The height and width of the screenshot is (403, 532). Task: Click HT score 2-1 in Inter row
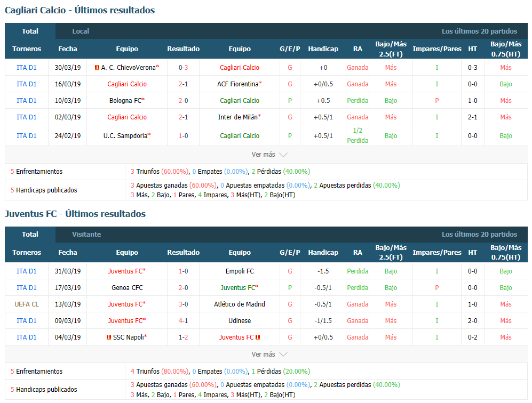pos(473,117)
